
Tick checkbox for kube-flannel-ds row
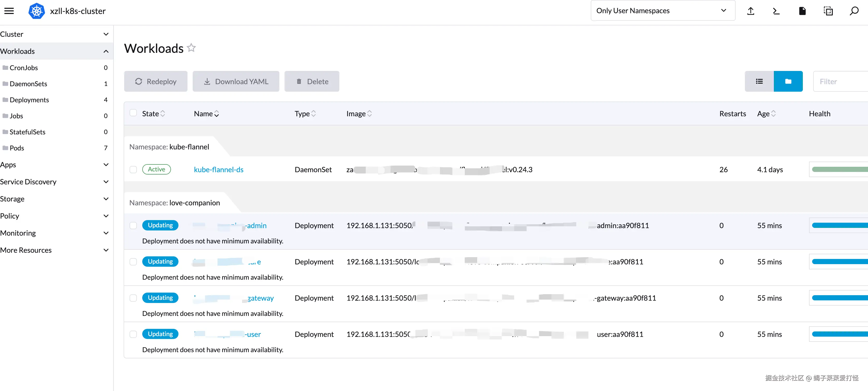[133, 169]
